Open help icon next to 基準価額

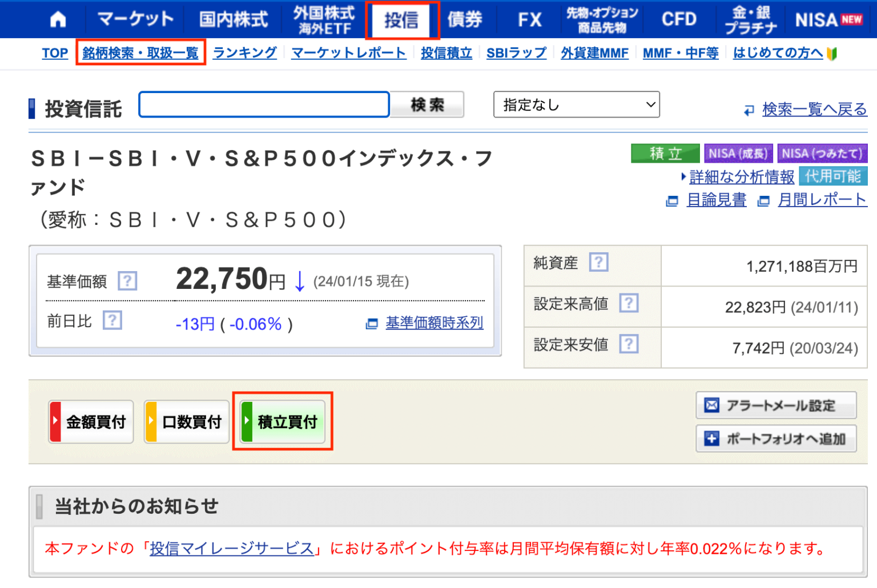click(128, 281)
